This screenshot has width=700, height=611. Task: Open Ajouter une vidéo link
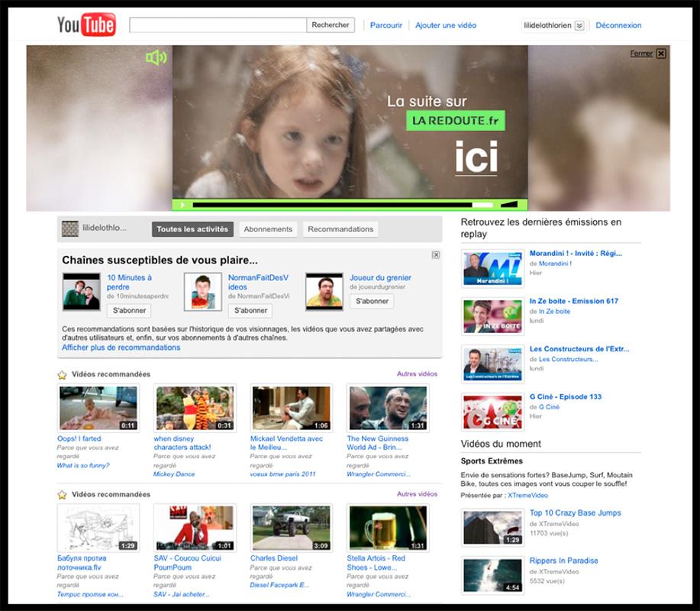[x=446, y=25]
